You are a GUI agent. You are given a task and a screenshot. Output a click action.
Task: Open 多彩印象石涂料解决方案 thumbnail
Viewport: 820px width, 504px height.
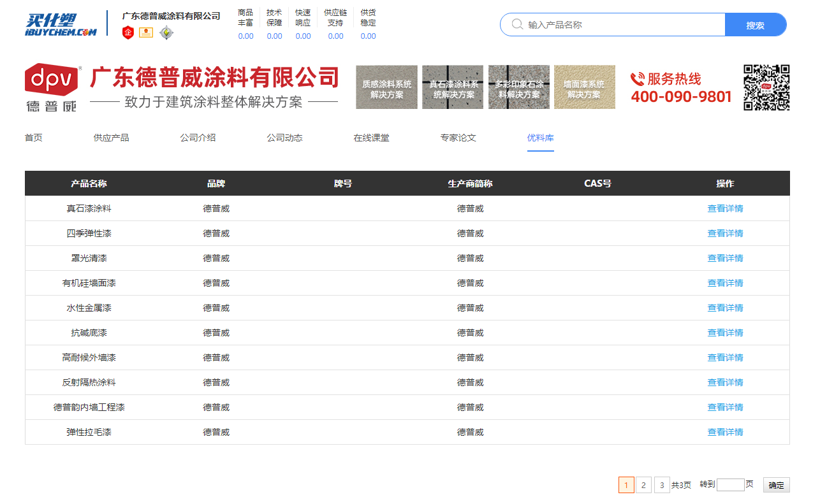519,87
